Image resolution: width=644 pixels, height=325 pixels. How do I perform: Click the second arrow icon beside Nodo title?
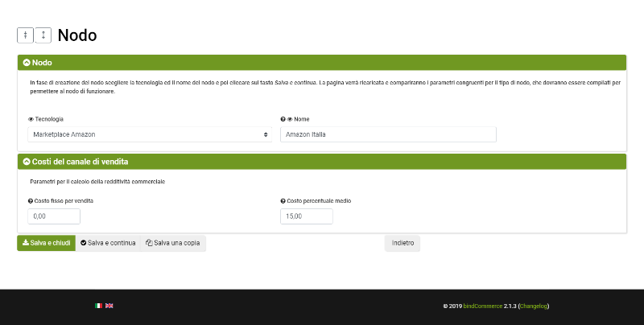coord(43,35)
